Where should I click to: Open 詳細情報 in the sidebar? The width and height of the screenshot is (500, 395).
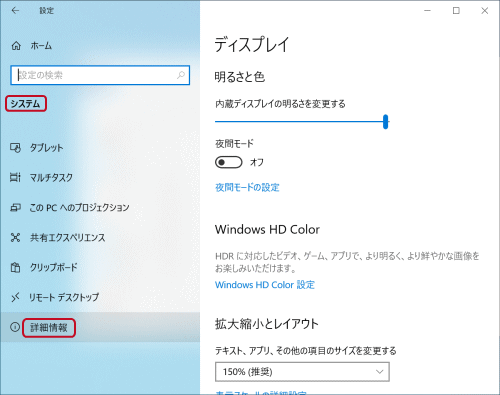click(49, 328)
